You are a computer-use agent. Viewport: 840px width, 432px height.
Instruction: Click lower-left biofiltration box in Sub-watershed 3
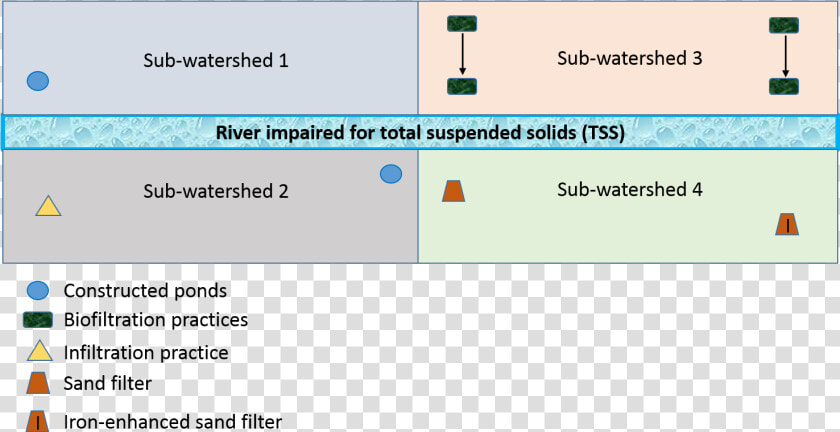point(462,86)
